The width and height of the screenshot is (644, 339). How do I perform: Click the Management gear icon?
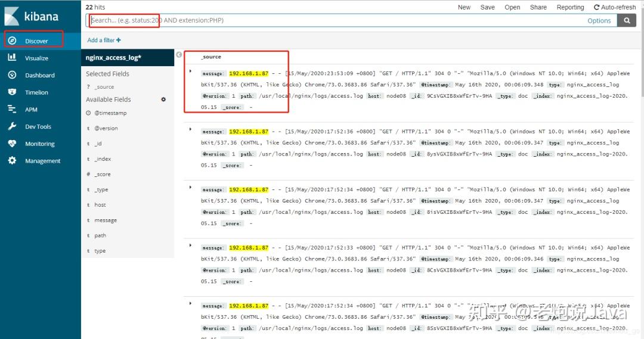pyautogui.click(x=13, y=160)
